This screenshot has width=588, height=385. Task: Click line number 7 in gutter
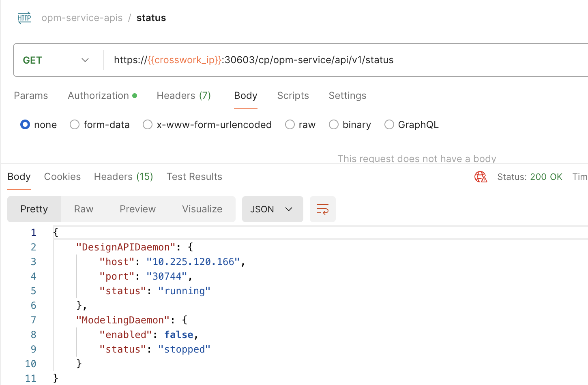pyautogui.click(x=33, y=320)
